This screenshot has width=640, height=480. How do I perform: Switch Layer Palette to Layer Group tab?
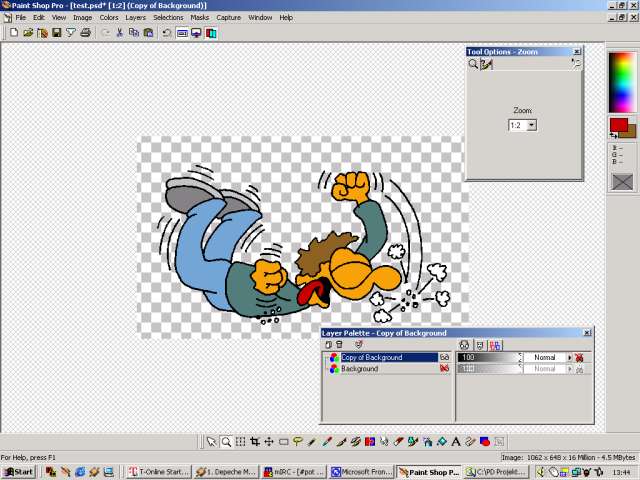pyautogui.click(x=495, y=345)
